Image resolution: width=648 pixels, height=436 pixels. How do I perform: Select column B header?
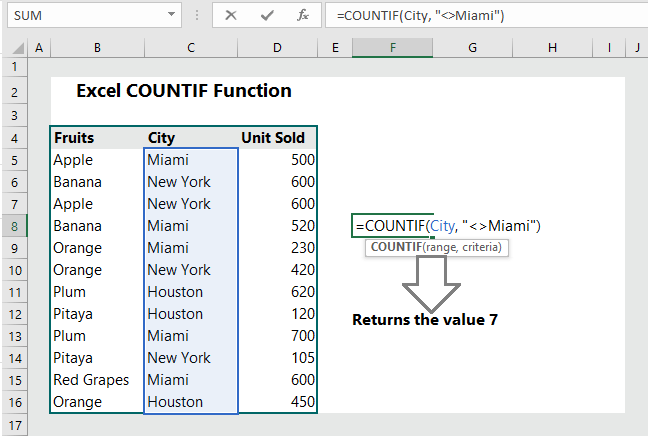tap(98, 48)
